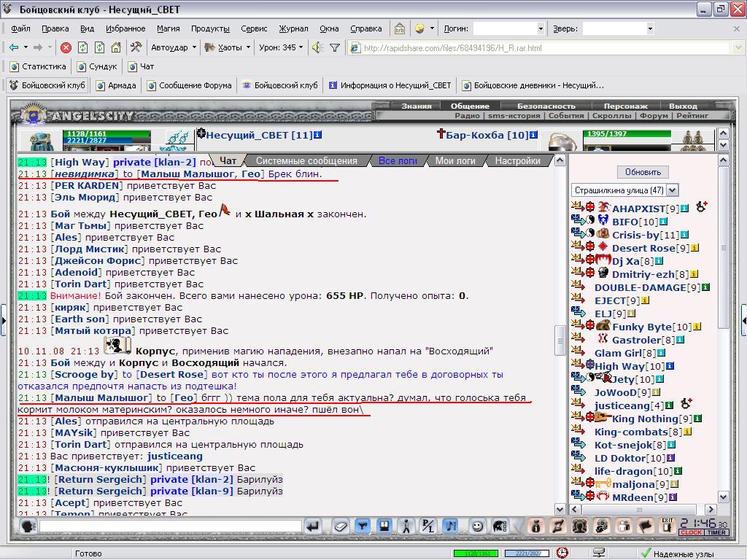747x560 pixels.
Task: Open the inventory bag icon
Action: [x=536, y=526]
